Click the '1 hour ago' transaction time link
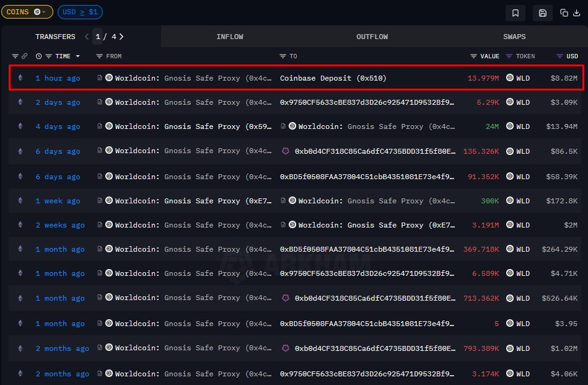Image resolution: width=588 pixels, height=385 pixels. tap(58, 78)
